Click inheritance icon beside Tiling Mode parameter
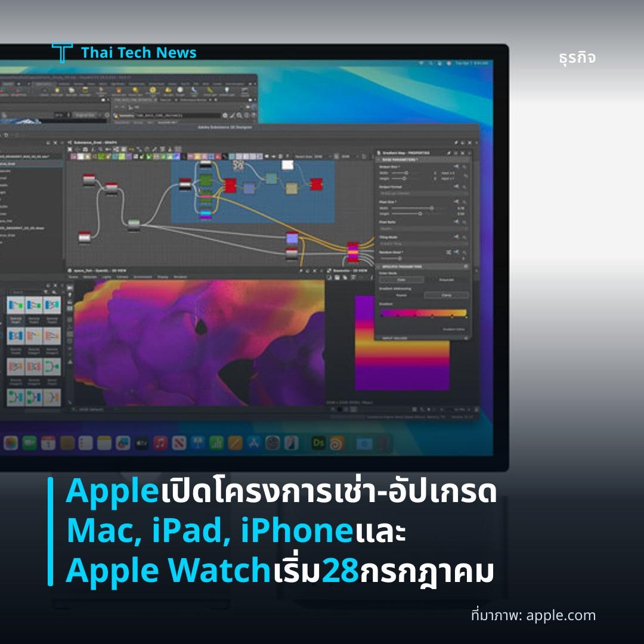Viewport: 644px width, 644px height. tap(456, 237)
